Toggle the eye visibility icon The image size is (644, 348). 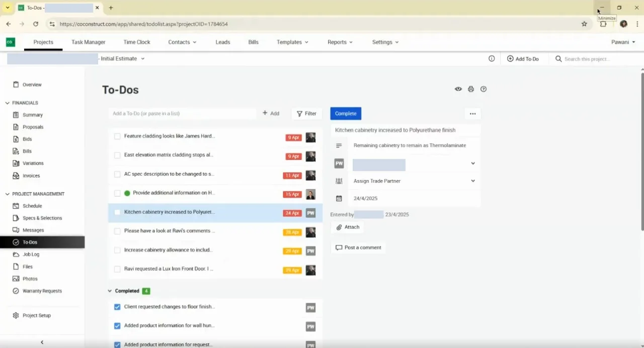click(x=458, y=89)
